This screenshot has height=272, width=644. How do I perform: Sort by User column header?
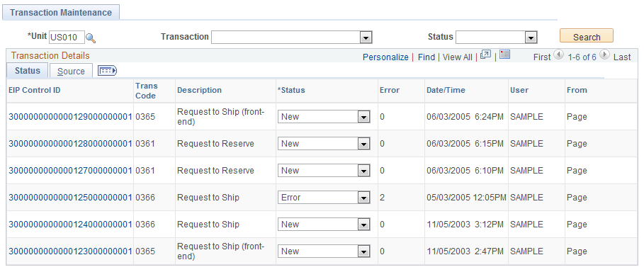(x=519, y=90)
